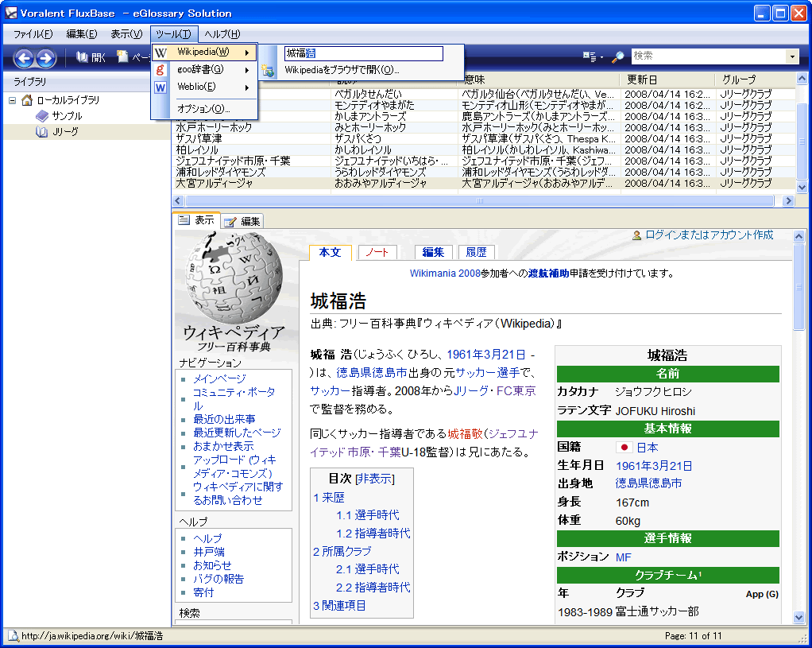
Task: Click the サンプル book icon
Action: click(42, 115)
